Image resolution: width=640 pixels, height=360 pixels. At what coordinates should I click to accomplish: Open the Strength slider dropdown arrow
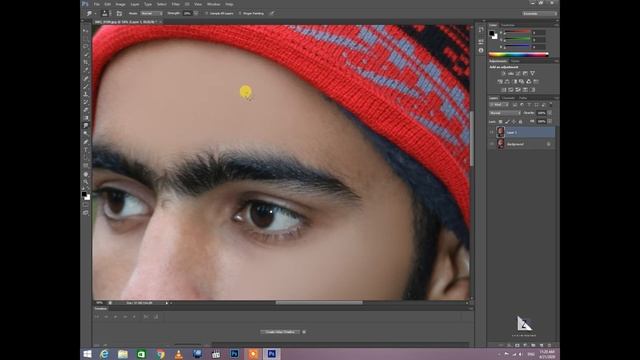click(196, 13)
